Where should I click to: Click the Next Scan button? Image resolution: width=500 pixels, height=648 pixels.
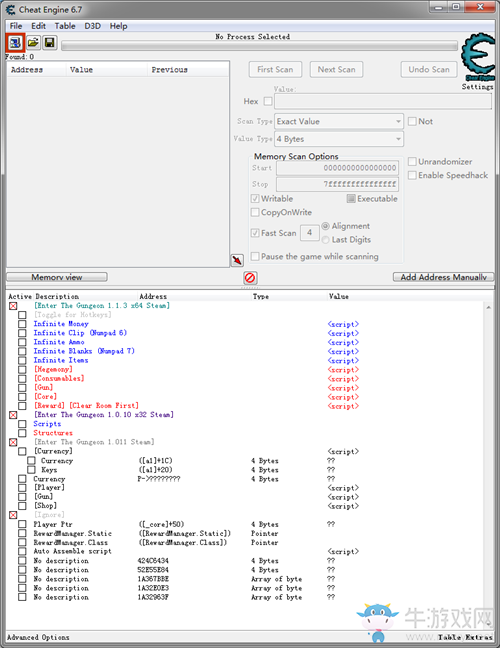pyautogui.click(x=336, y=69)
